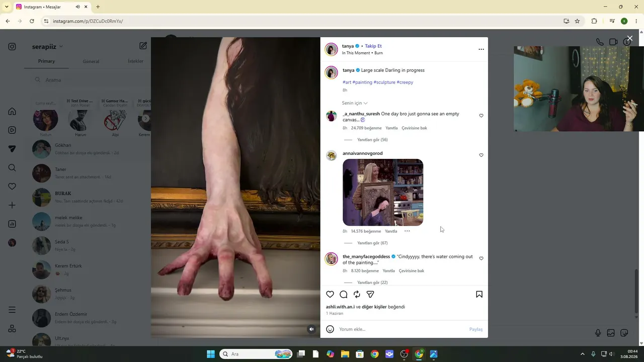The height and width of the screenshot is (362, 644).
Task: Like the annaivannovgorod comment
Action: tap(481, 155)
